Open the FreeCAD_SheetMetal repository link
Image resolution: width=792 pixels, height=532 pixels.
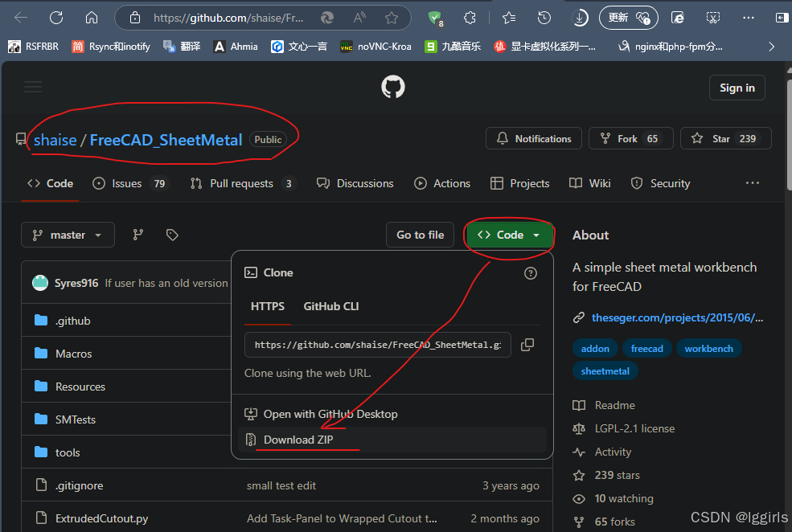(166, 140)
